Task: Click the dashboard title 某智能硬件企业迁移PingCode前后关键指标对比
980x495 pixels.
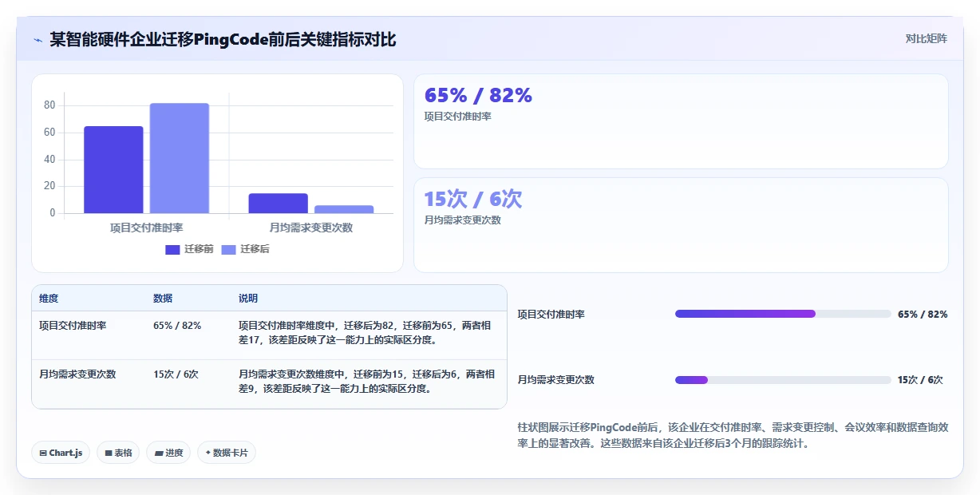Action: pyautogui.click(x=223, y=39)
